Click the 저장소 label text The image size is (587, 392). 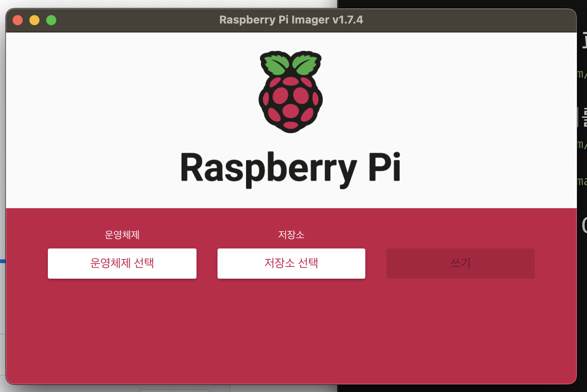point(291,235)
